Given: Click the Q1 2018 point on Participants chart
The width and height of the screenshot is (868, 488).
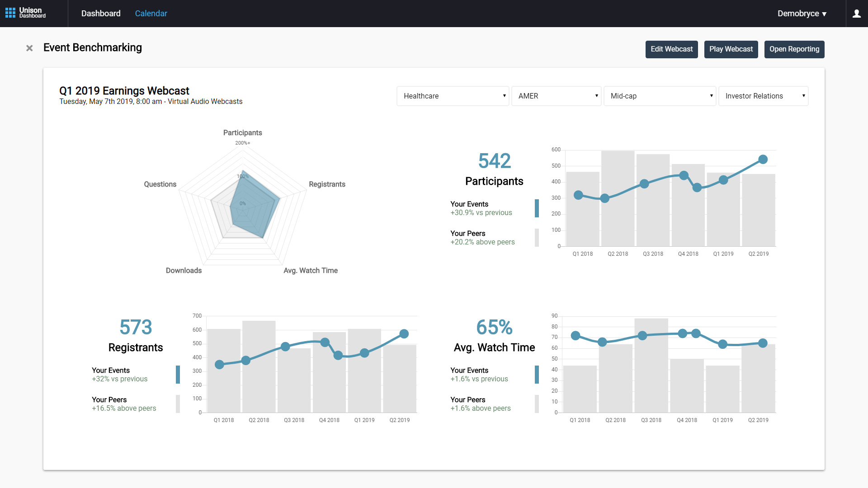Looking at the screenshot, I should [578, 195].
